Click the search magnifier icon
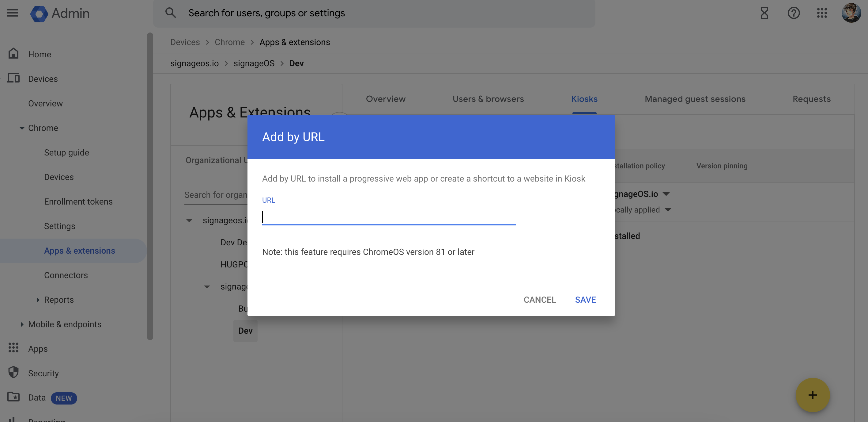The image size is (868, 422). 171,13
